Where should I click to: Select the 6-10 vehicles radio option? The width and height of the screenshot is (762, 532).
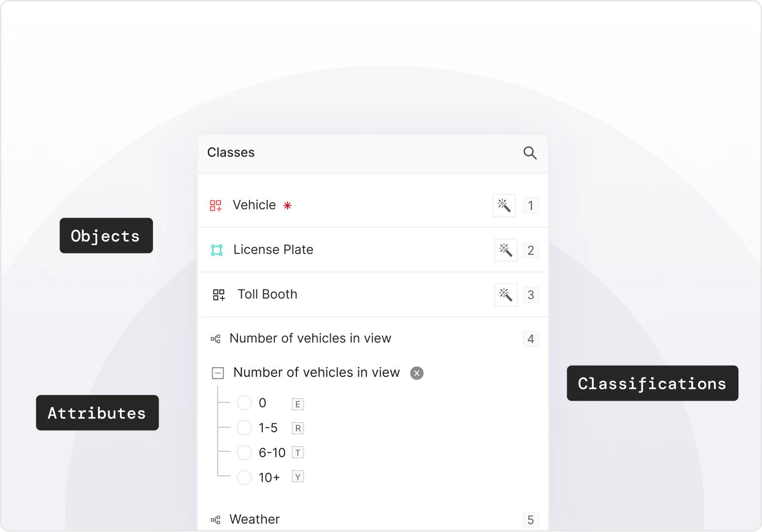pyautogui.click(x=244, y=452)
